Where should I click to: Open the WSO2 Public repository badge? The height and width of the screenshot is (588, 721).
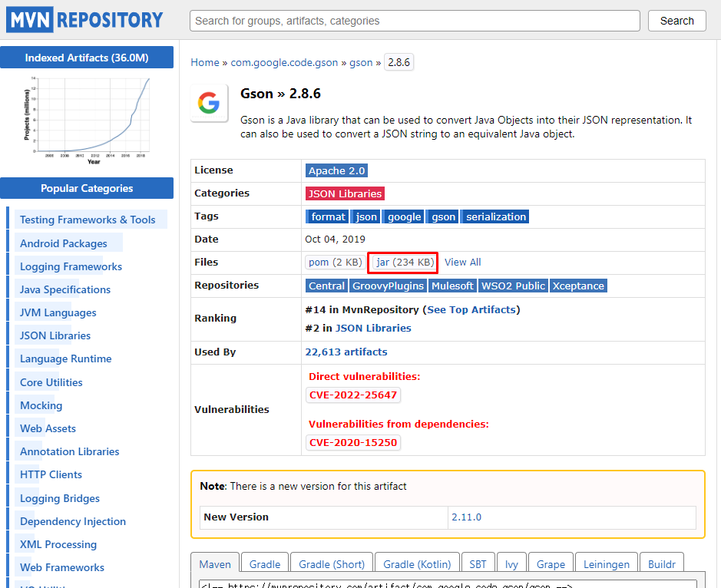[x=513, y=286]
